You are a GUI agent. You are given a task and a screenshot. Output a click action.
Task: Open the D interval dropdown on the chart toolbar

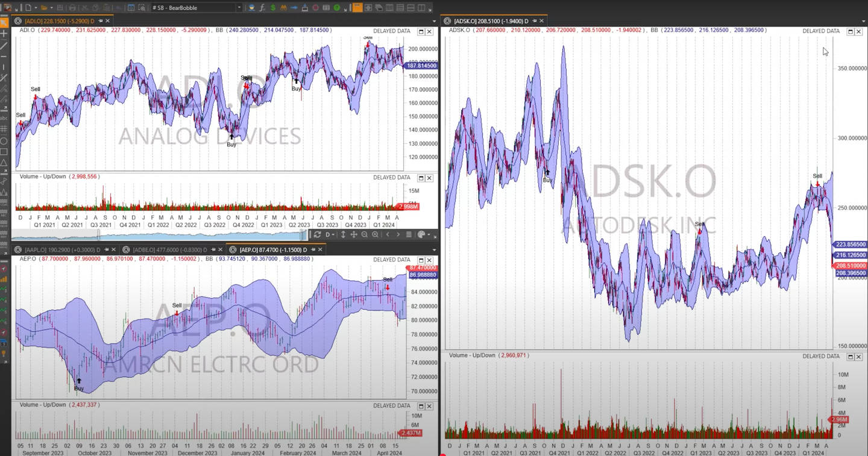point(330,235)
